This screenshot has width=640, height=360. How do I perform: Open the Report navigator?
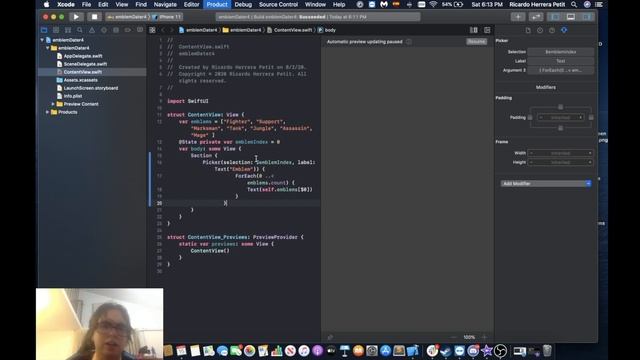(x=140, y=30)
